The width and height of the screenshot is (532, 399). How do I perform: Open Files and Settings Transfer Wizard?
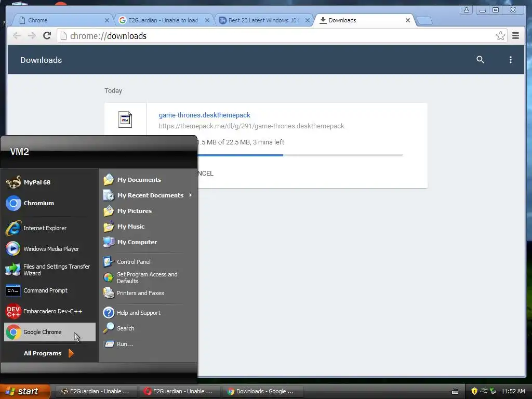[x=49, y=270]
